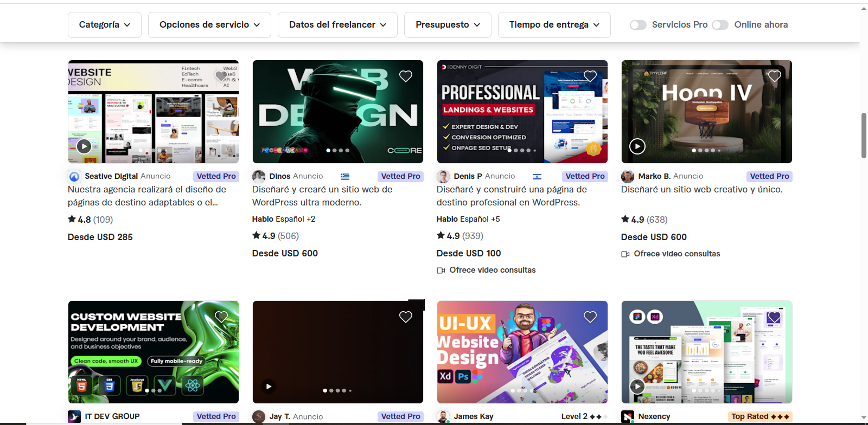Favorite the Nexency gig with heart icon
The height and width of the screenshot is (425, 868).
click(x=774, y=317)
